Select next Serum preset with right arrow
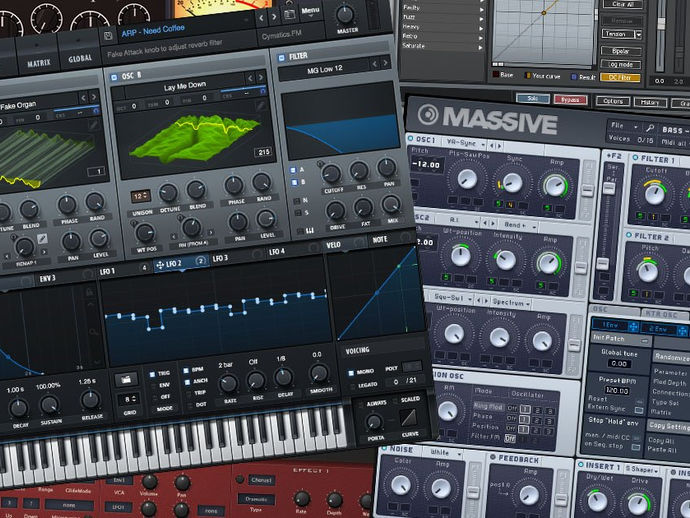Screen dimensions: 690x518 point(274,17)
